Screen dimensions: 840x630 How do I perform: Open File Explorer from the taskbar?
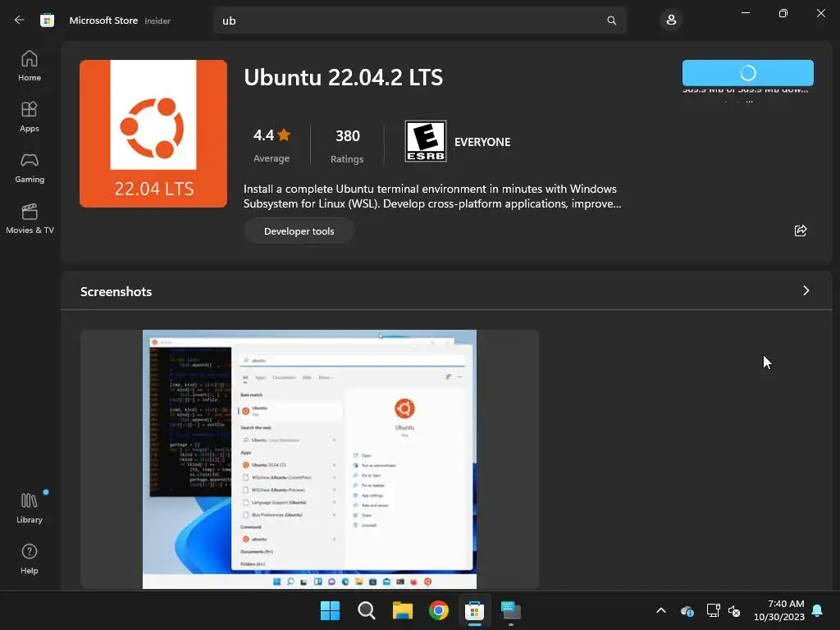point(402,610)
